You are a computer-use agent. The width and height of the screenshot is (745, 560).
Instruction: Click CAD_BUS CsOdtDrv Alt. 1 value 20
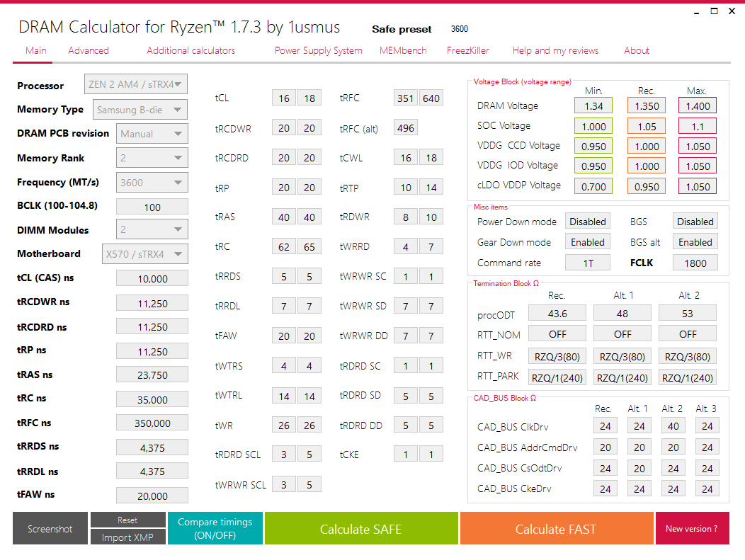click(639, 468)
